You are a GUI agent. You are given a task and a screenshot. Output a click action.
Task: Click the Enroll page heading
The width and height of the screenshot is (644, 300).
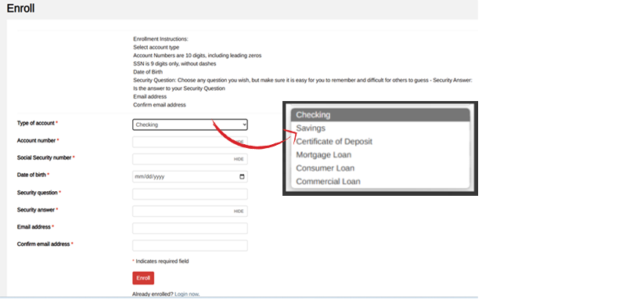coord(20,8)
